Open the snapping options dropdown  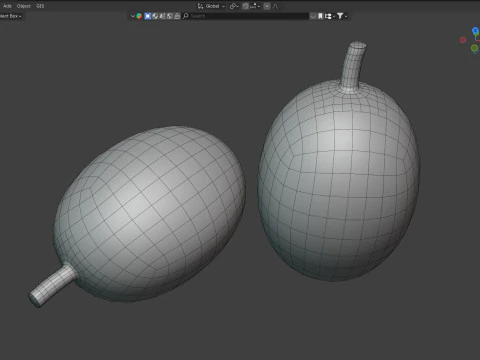tap(255, 6)
